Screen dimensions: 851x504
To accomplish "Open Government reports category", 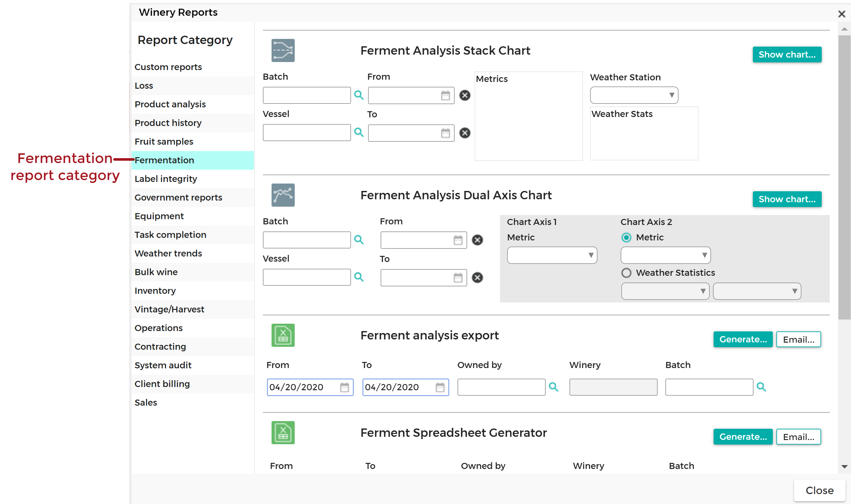I will [x=193, y=198].
